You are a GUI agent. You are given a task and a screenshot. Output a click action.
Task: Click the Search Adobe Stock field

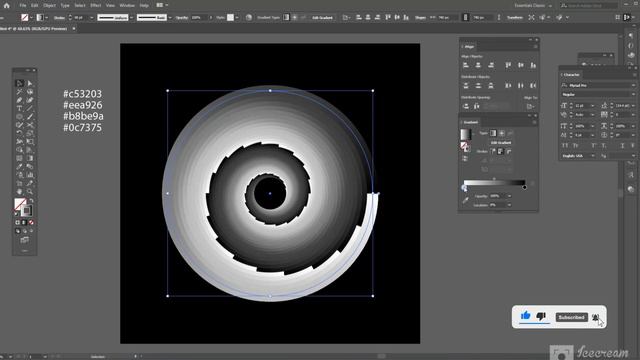[x=588, y=5]
